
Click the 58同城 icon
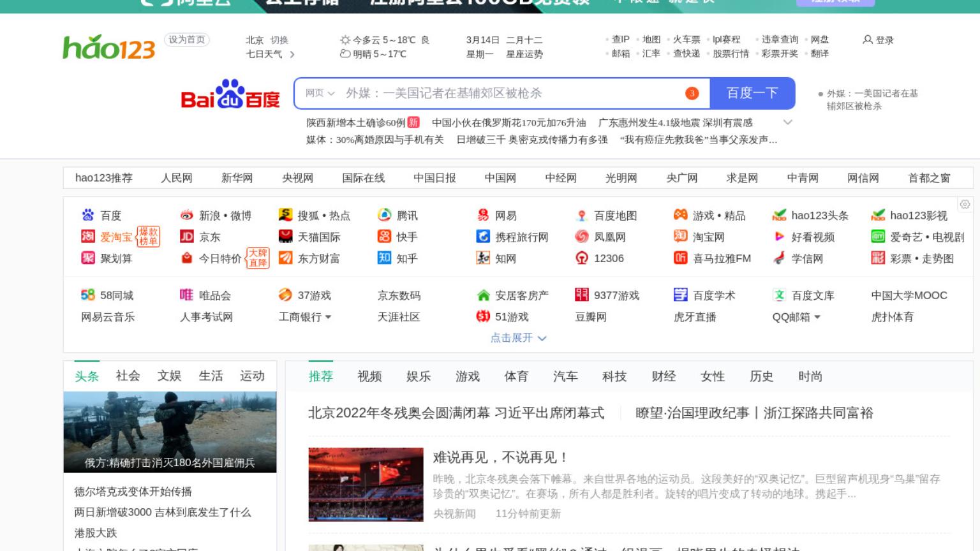tap(87, 295)
